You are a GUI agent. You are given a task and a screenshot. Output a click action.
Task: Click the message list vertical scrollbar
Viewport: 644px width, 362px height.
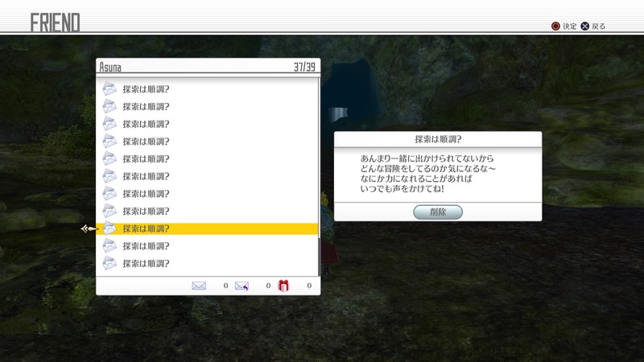[x=319, y=176]
